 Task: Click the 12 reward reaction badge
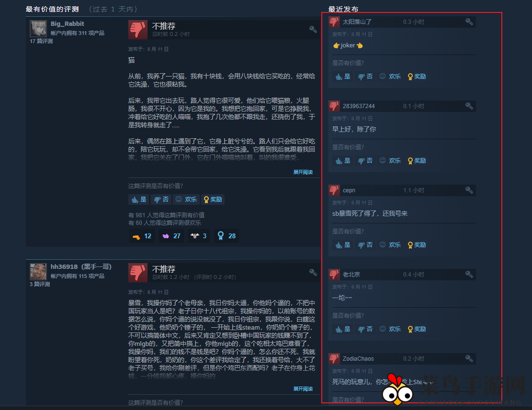[142, 236]
